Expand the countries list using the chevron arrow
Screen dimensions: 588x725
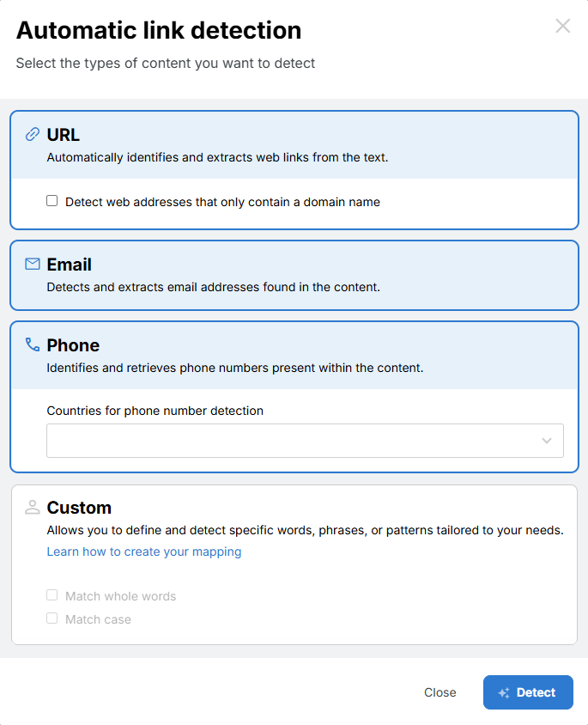[x=547, y=441]
